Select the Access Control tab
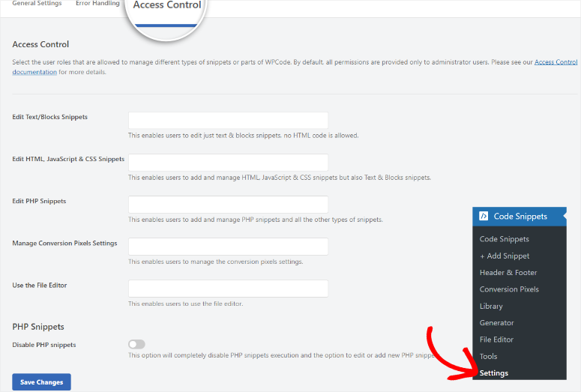Screen dimensions: 581x392 click(167, 5)
